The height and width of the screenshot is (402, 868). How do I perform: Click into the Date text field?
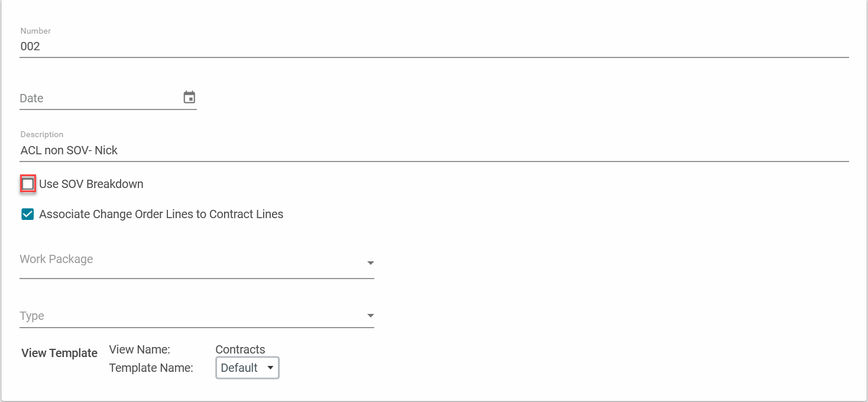[98, 98]
